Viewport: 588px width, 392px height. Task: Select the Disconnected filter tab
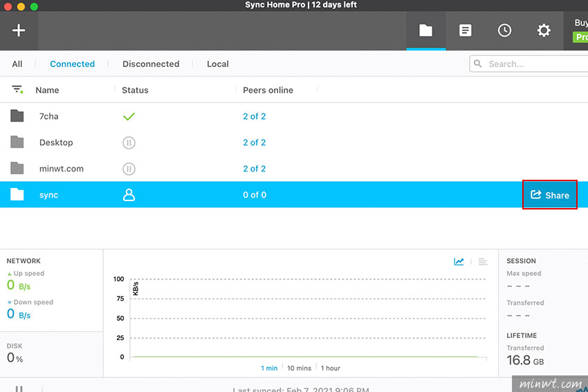click(x=151, y=64)
